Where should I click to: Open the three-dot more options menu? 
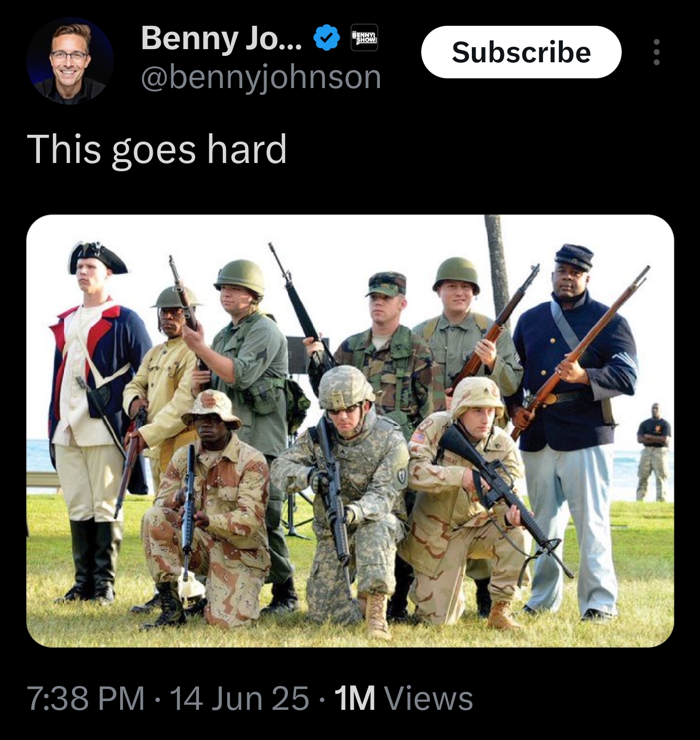[656, 52]
